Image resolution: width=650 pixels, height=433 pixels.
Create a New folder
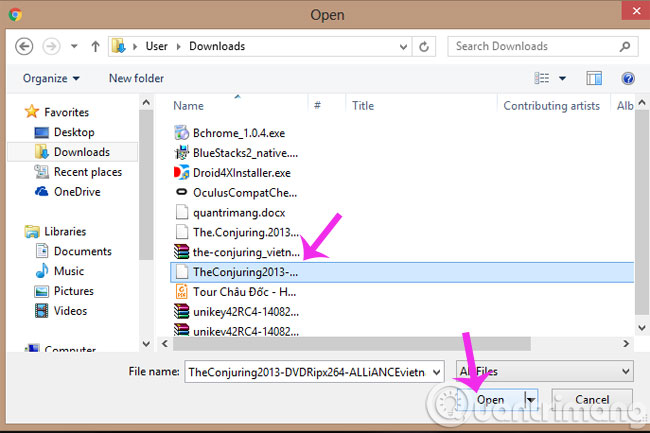pyautogui.click(x=136, y=78)
